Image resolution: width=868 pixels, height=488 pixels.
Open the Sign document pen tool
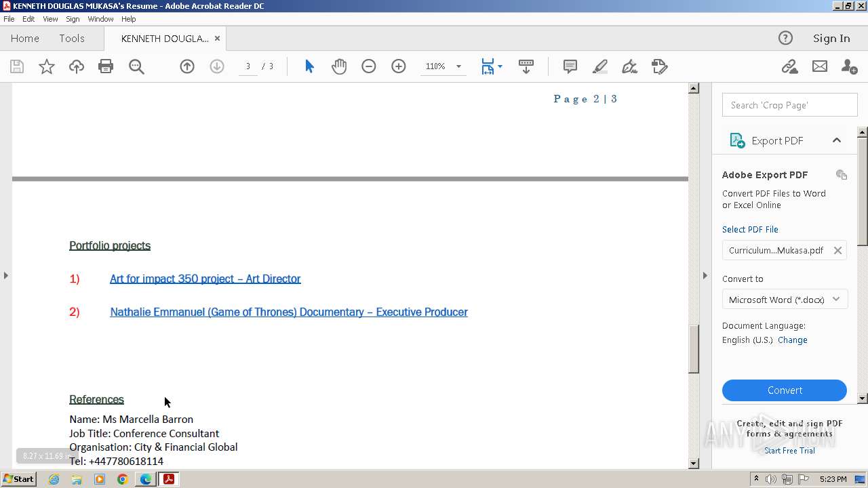(x=629, y=66)
